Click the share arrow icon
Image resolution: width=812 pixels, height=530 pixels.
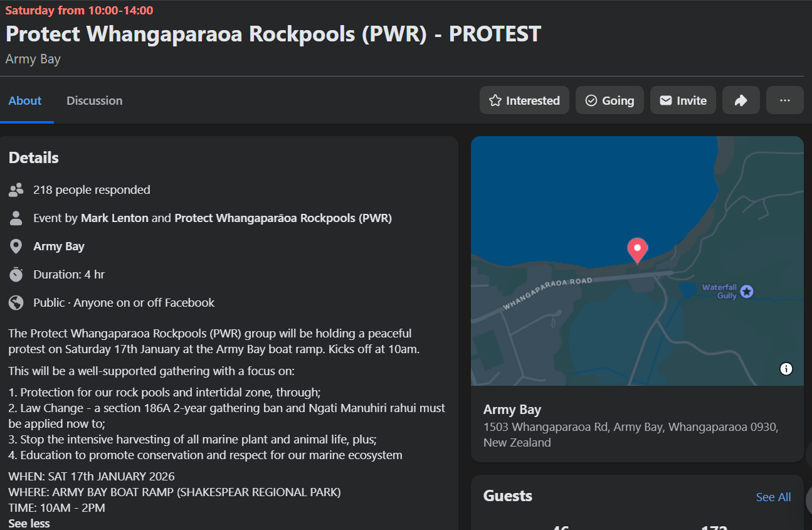click(741, 100)
